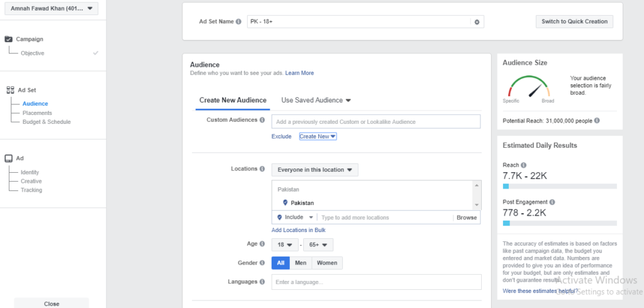
Task: Click the Gender info icon
Action: [262, 263]
